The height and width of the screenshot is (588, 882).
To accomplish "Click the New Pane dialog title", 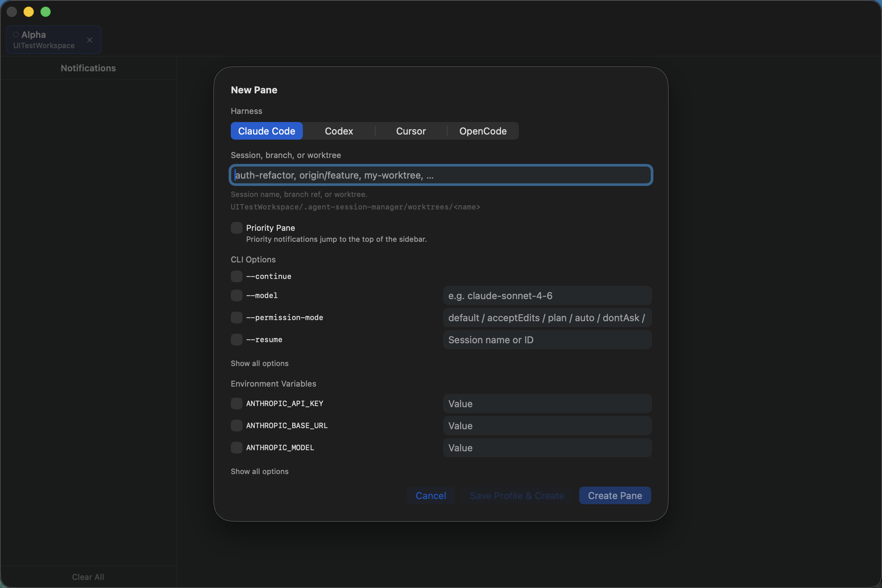I will coord(254,90).
